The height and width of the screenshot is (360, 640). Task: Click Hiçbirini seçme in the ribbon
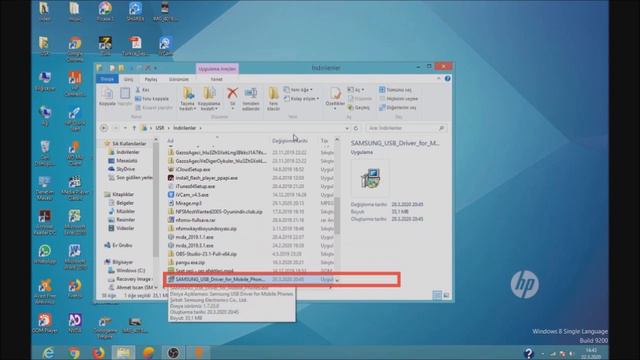[x=398, y=99]
